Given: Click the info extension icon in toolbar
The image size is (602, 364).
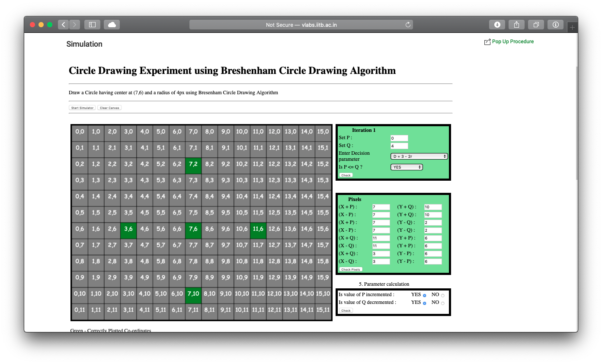Looking at the screenshot, I should [x=555, y=25].
